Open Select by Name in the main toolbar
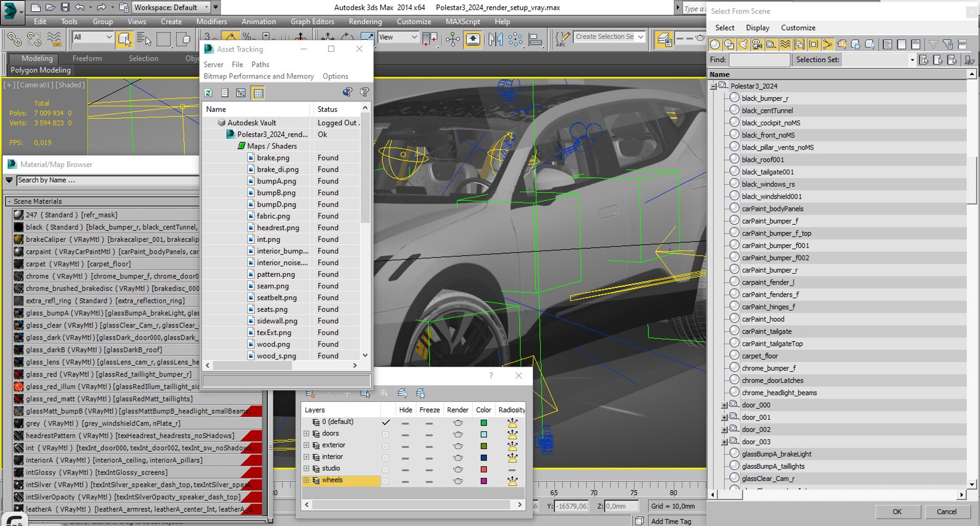 point(144,39)
